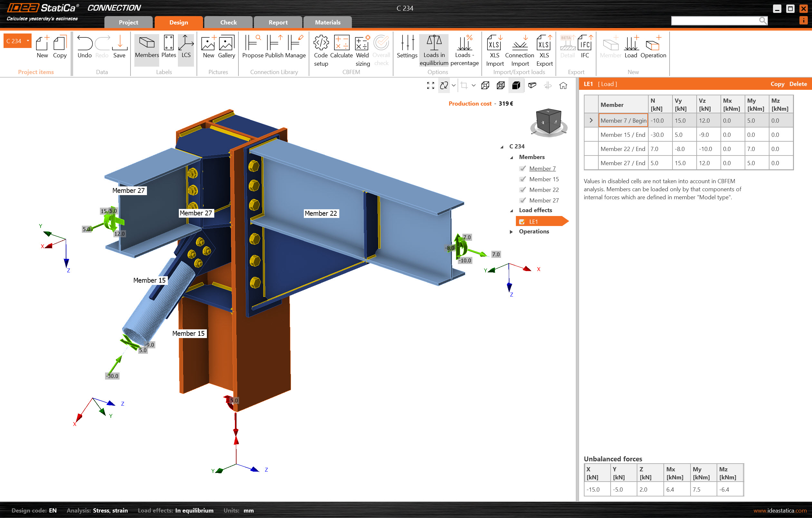This screenshot has height=518, width=812.
Task: Toggle Member 15 checkbox in tree
Action: (523, 179)
